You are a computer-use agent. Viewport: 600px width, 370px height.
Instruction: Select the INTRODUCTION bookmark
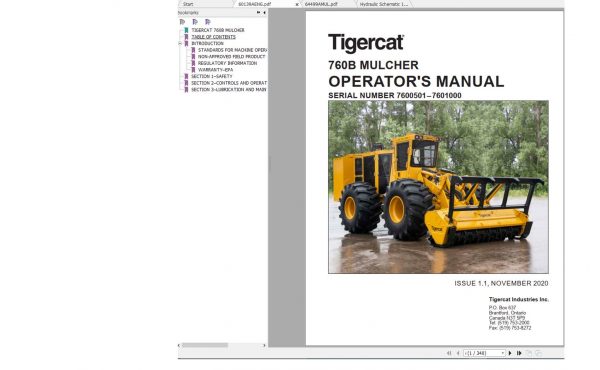coord(207,43)
